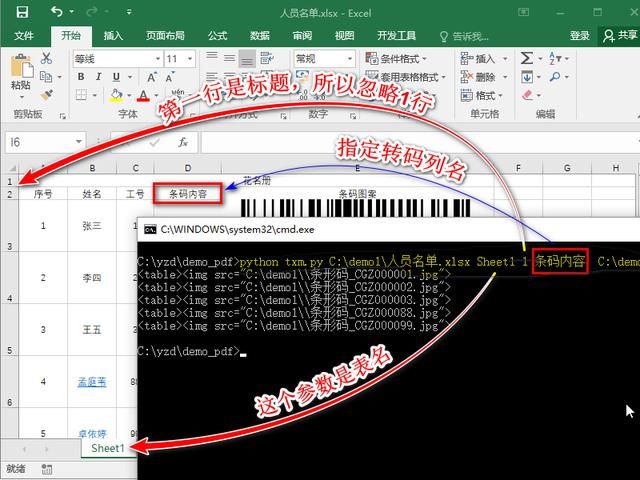
Task: Click the 粘贴 paste icon
Action: click(x=21, y=66)
